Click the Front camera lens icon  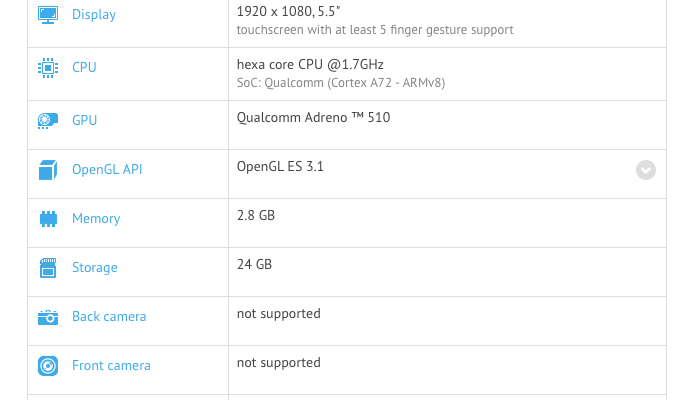coord(48,366)
